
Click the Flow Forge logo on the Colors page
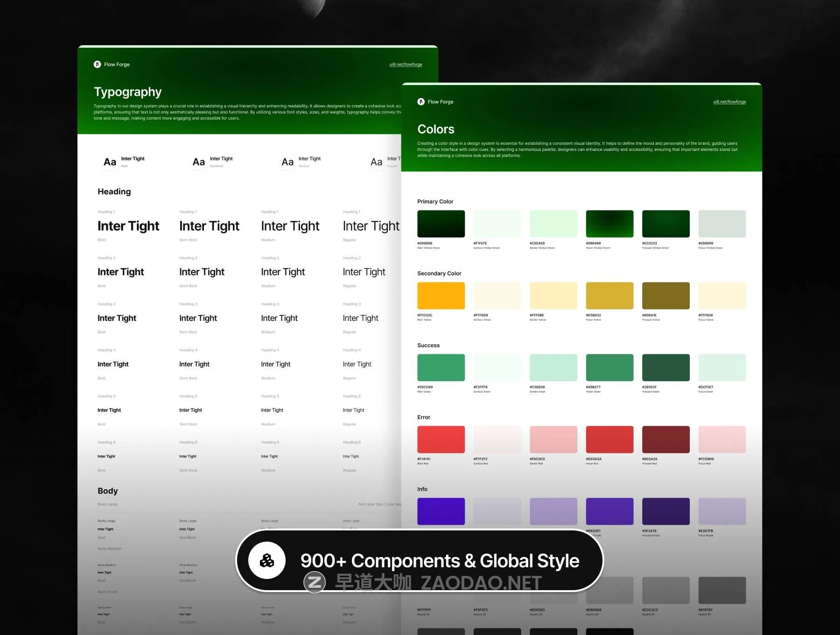click(421, 102)
